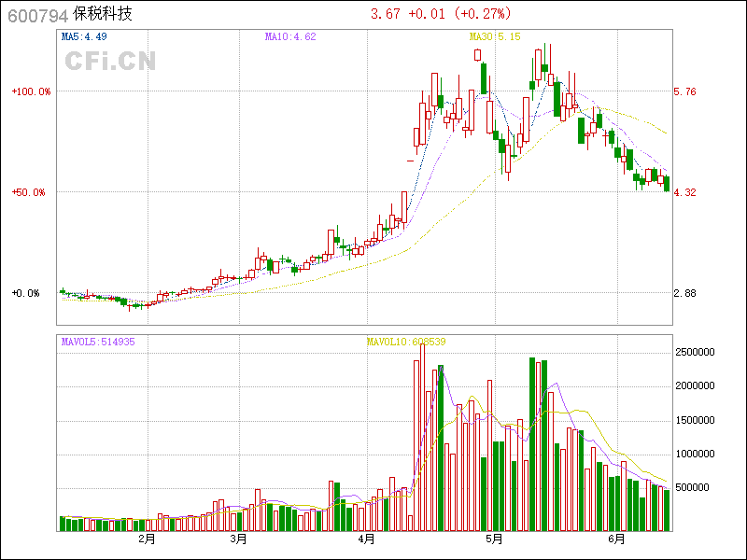Click the +100.0% axis label

[32, 91]
